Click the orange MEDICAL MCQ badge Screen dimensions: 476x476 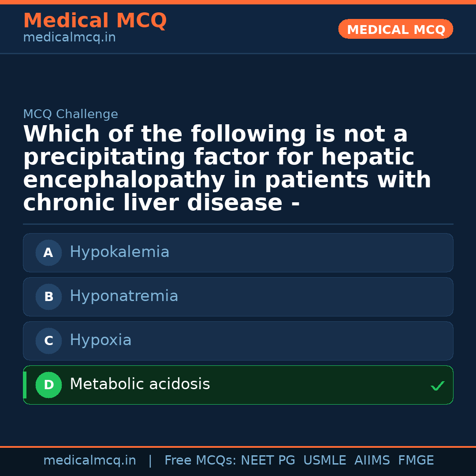(x=396, y=29)
